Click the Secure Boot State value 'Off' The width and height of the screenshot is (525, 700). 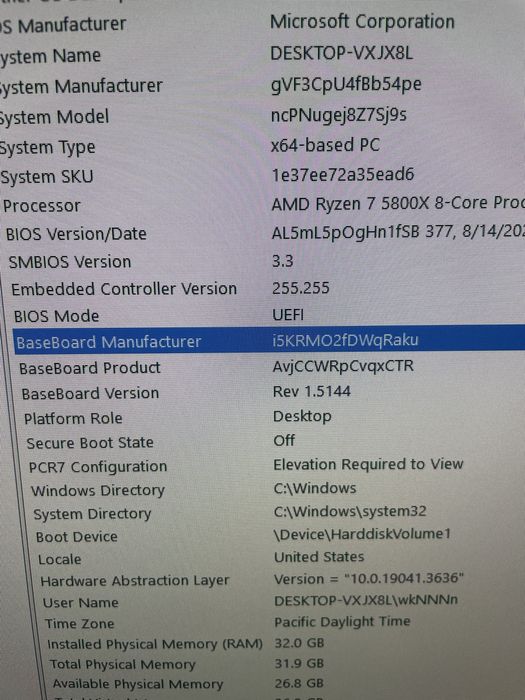(x=284, y=441)
